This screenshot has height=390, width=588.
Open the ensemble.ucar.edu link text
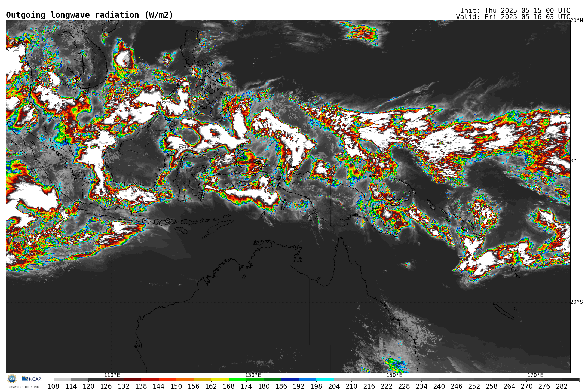point(24,387)
